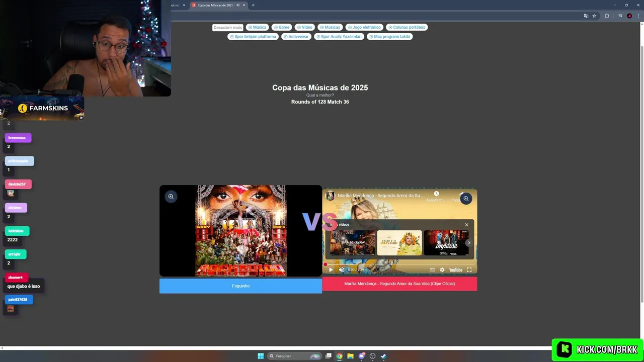
Task: Close the Copa das Músicas tab
Action: [244, 5]
